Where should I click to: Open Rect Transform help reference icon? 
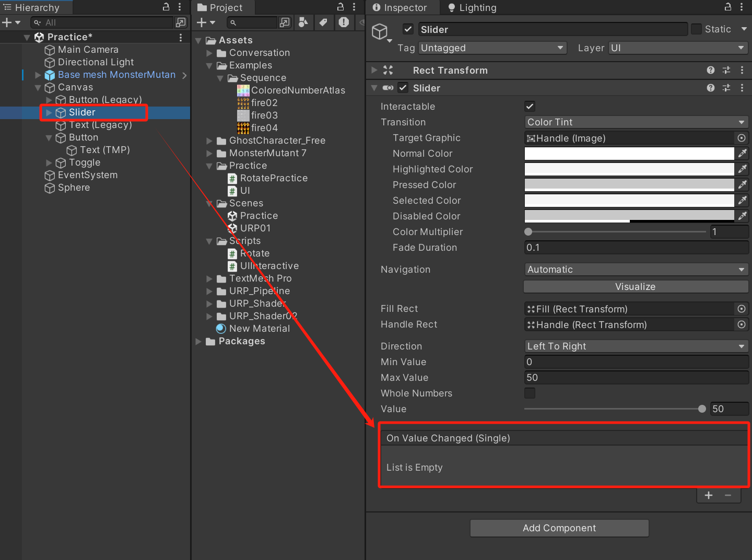[711, 70]
